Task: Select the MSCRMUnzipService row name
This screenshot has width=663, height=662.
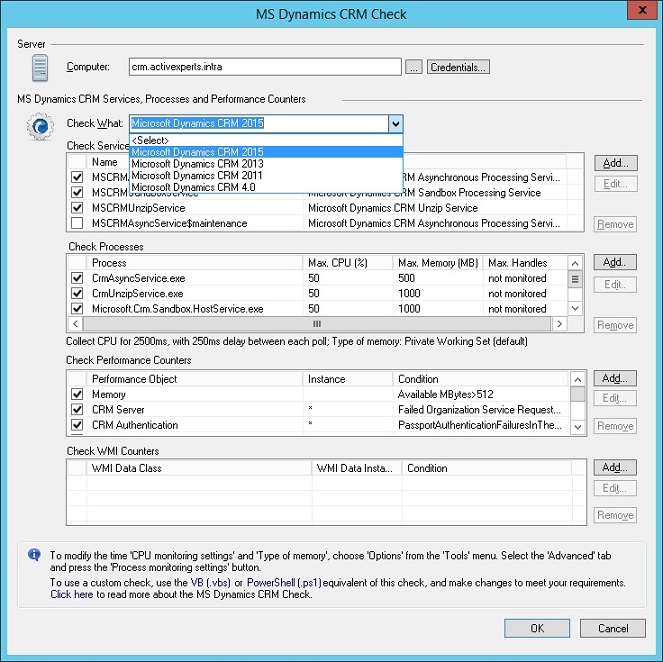Action: point(139,208)
